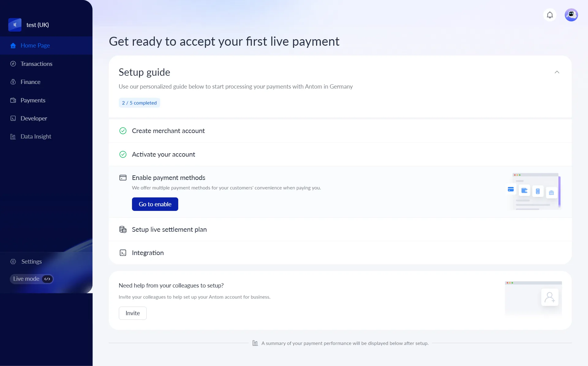Screen dimensions: 588x366
Task: Click the 2 / 5 completed progress badge
Action: (x=139, y=103)
